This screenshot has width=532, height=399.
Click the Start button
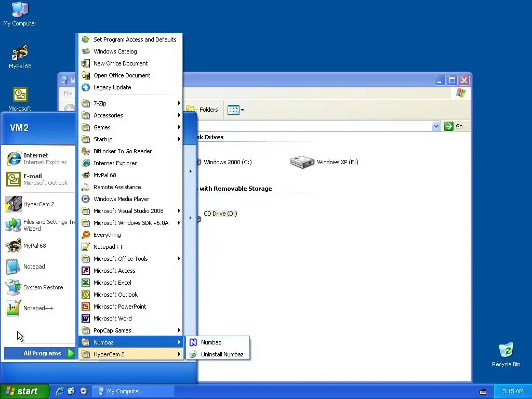coord(24,391)
